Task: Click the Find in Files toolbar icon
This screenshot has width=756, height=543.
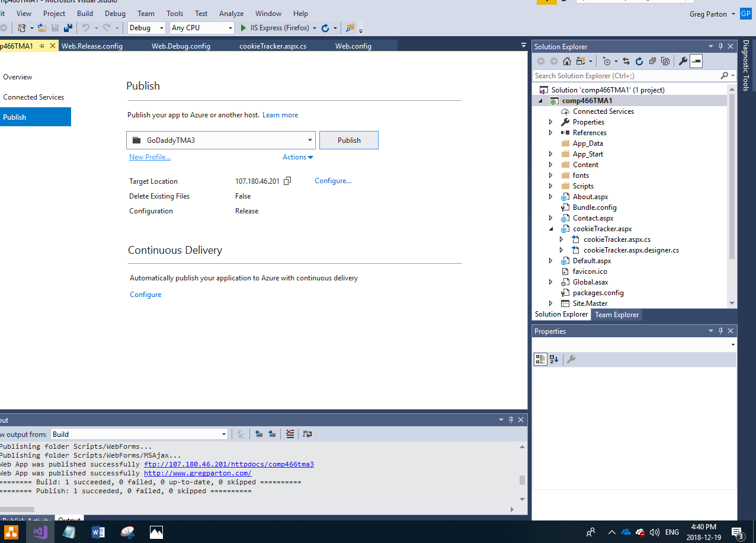Action: 350,28
